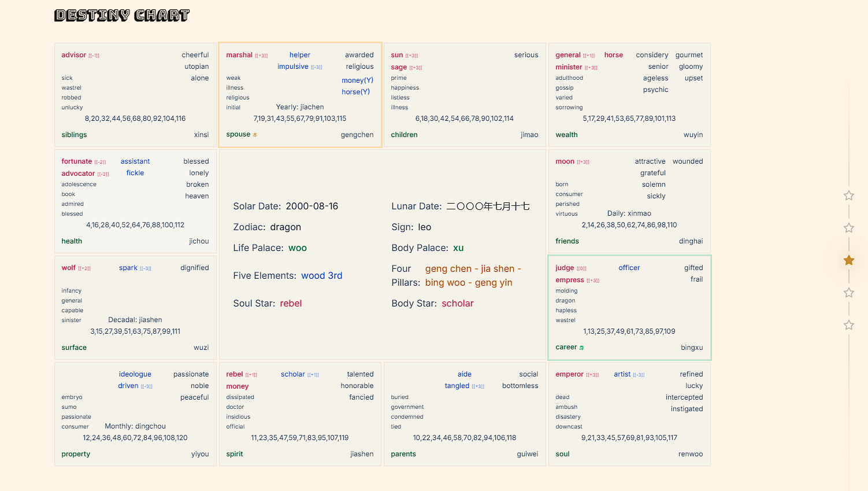Click the driven star in property palace
This screenshot has width=868, height=491.
(128, 386)
